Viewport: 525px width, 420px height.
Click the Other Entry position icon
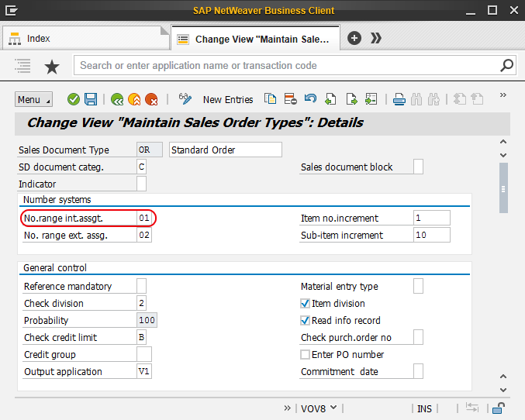point(371,99)
